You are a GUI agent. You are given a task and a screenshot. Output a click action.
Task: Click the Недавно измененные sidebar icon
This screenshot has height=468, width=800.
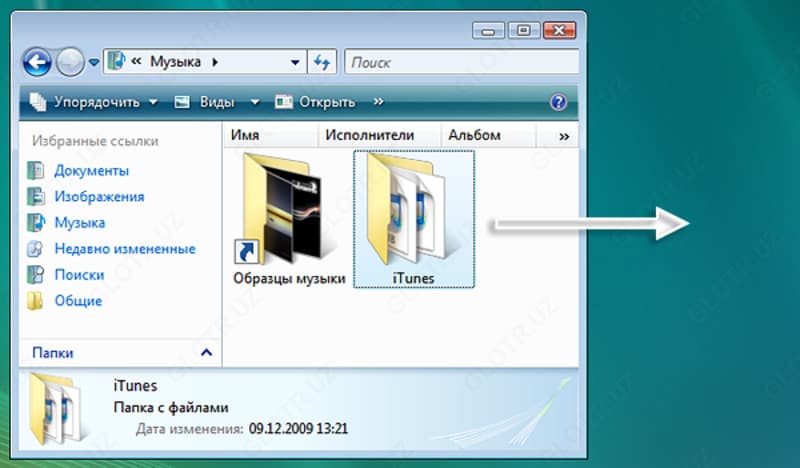click(x=35, y=249)
